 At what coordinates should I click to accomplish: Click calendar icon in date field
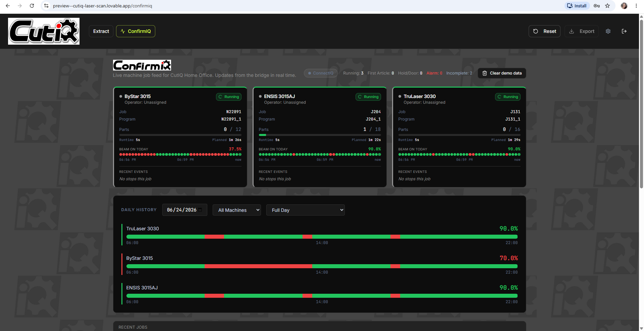point(200,210)
